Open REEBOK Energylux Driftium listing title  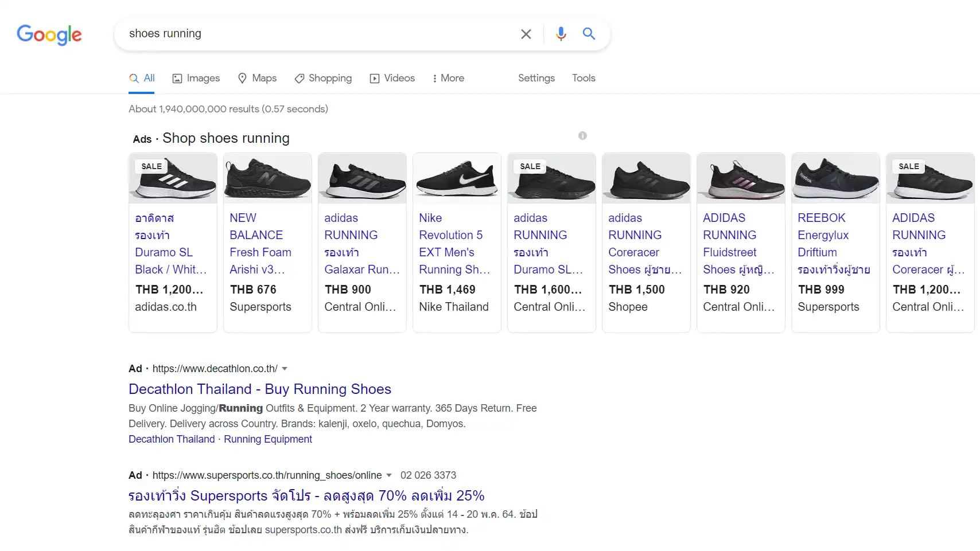coord(834,244)
